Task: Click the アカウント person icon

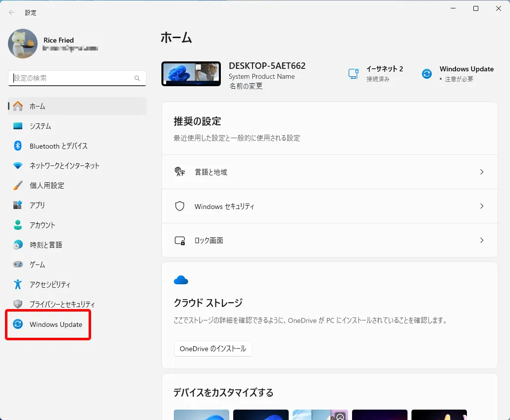Action: pyautogui.click(x=18, y=225)
